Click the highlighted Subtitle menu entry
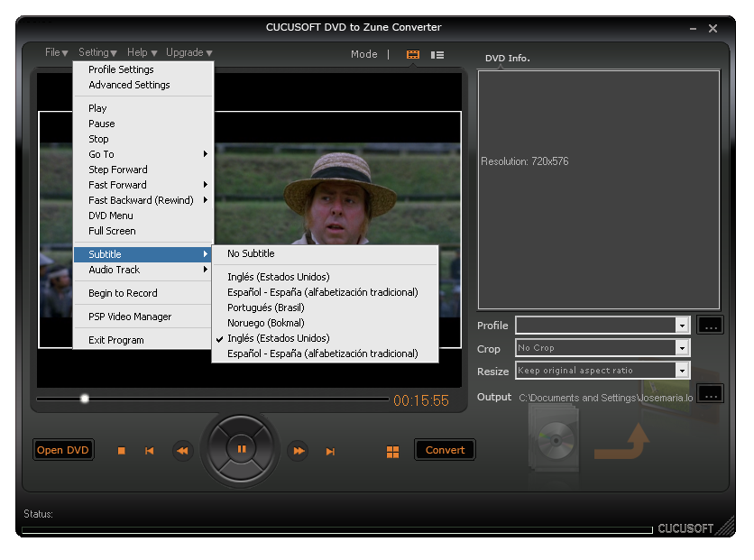 click(143, 253)
